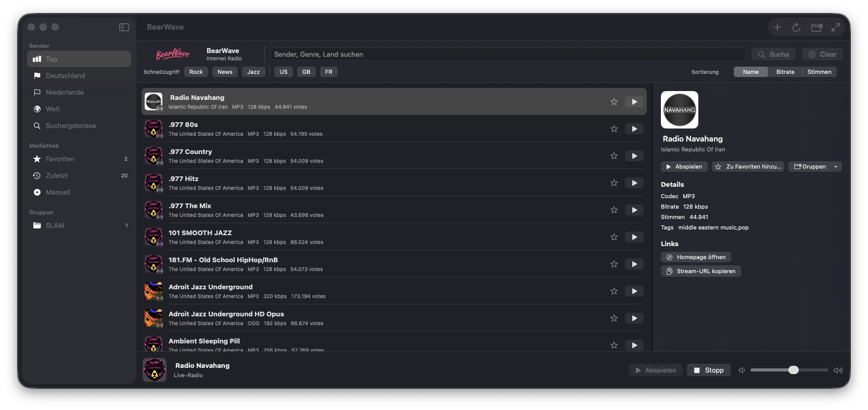Star the .977 Hitz station

(614, 183)
